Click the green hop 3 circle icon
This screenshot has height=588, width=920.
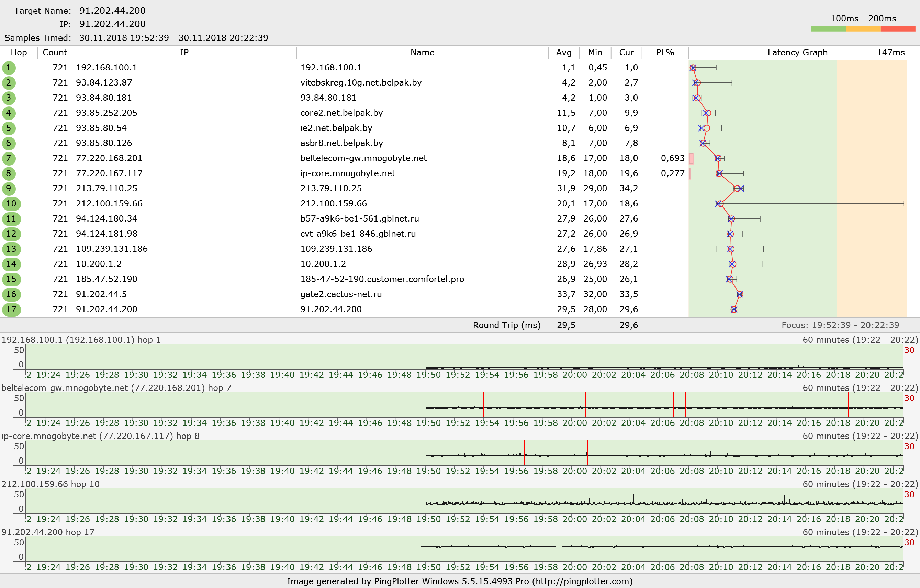tap(9, 98)
